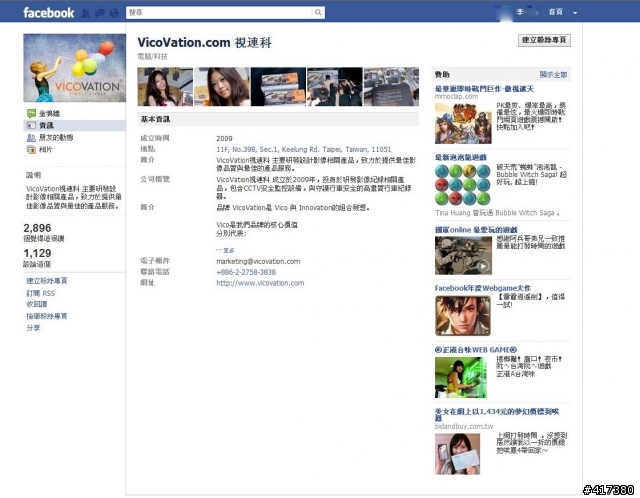Click the 分享 share link

(33, 327)
